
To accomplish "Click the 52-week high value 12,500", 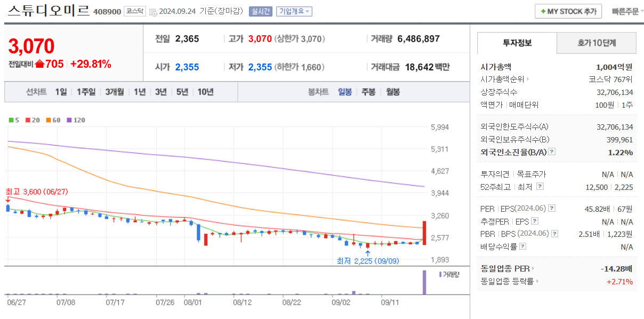I will [x=597, y=187].
